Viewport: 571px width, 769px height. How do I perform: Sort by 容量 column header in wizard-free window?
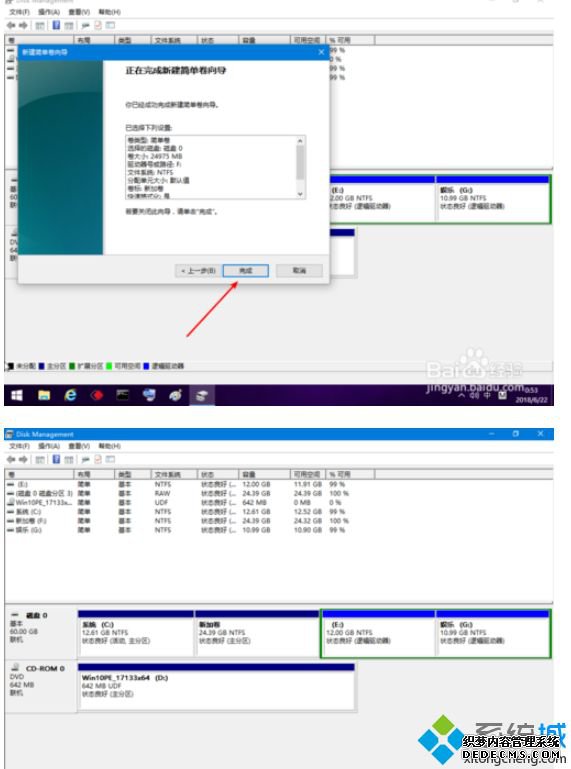[x=264, y=474]
